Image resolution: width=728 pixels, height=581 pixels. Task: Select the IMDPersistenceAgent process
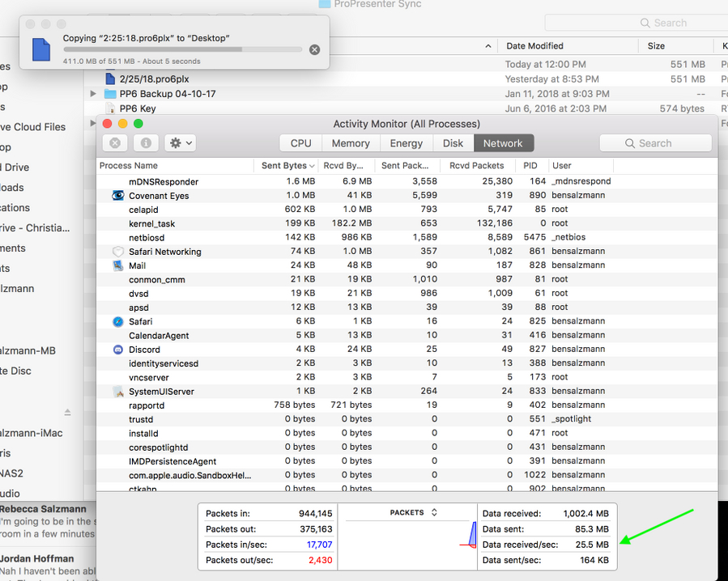pyautogui.click(x=407, y=460)
